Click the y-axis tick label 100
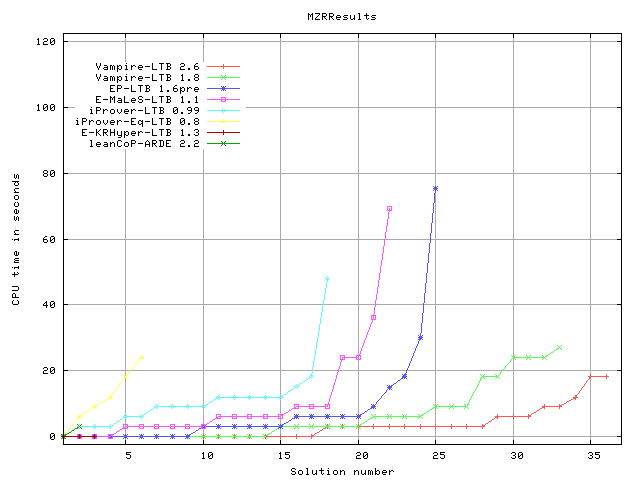640x480 pixels. 45,107
